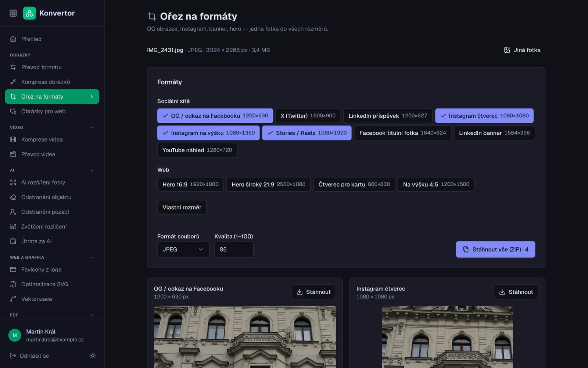Viewport: 588px width, 368px height.
Task: Choose another photo with Jiná fotka
Action: [522, 50]
